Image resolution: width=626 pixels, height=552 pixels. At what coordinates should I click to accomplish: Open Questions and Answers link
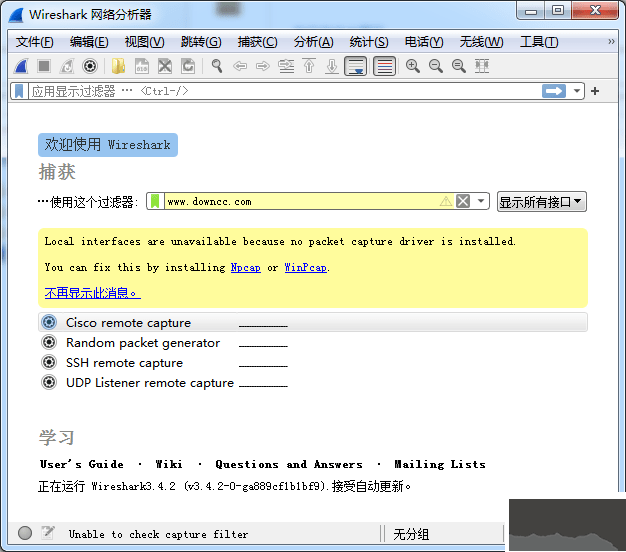tap(289, 464)
